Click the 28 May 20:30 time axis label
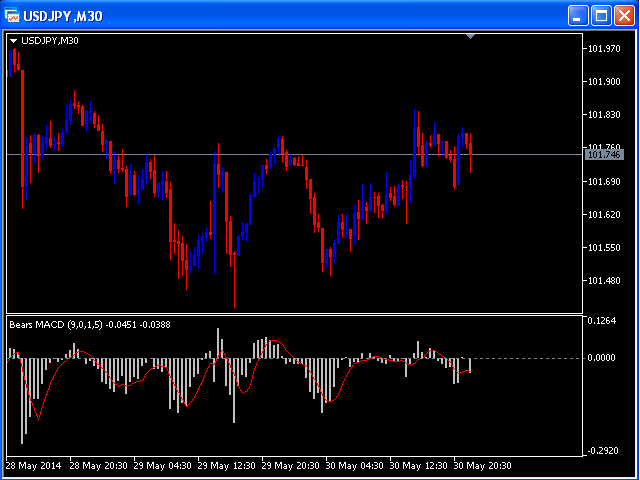 click(98, 466)
